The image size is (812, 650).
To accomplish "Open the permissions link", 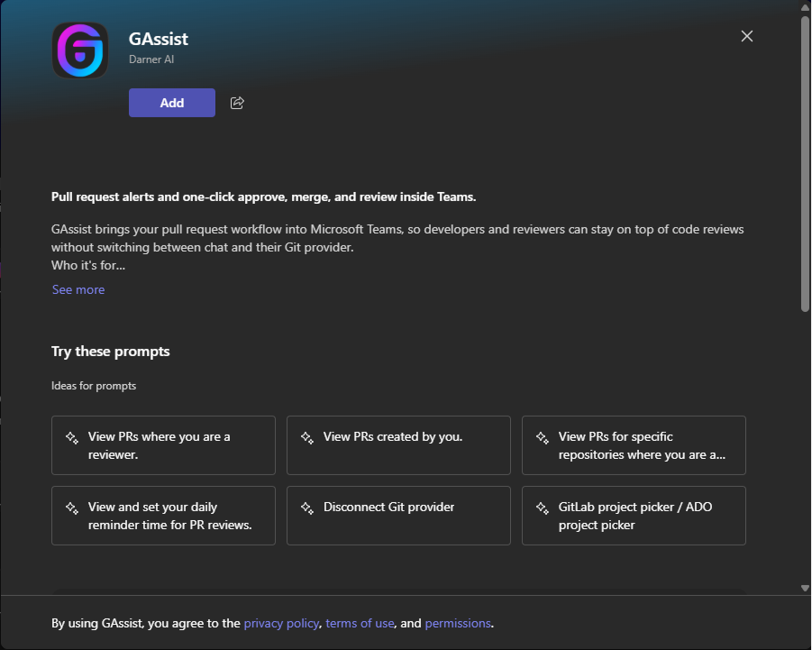I will coord(458,623).
